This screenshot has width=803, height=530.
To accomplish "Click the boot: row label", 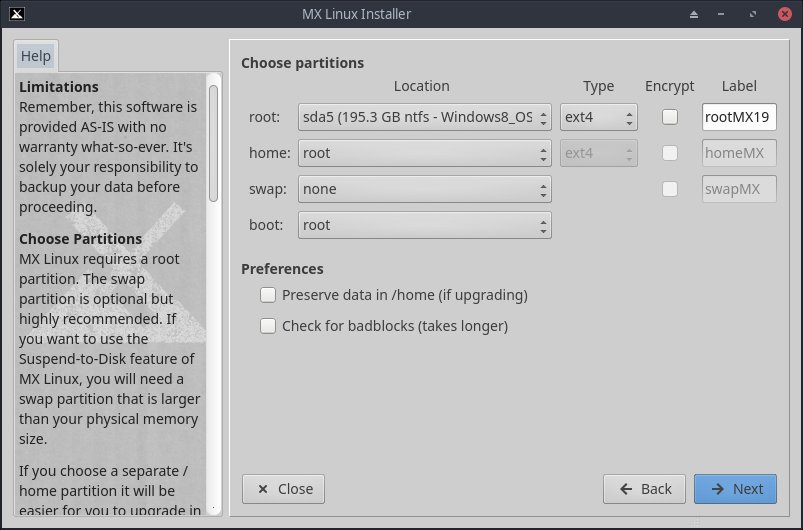I will click(266, 225).
